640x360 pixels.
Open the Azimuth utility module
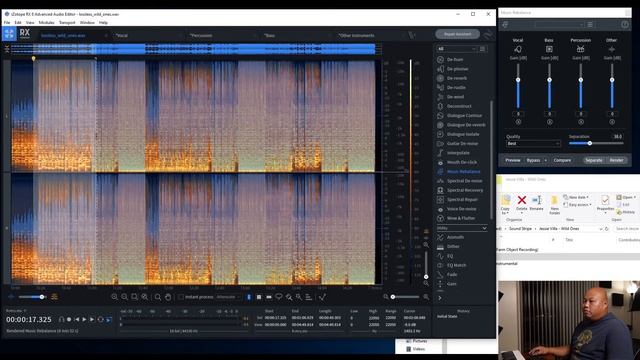[x=455, y=237]
